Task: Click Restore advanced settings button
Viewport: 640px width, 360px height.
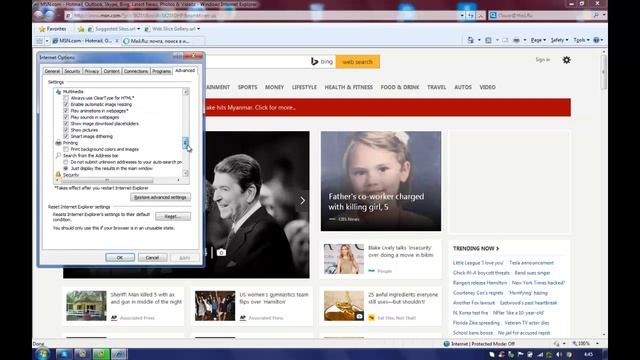Action: coord(160,197)
